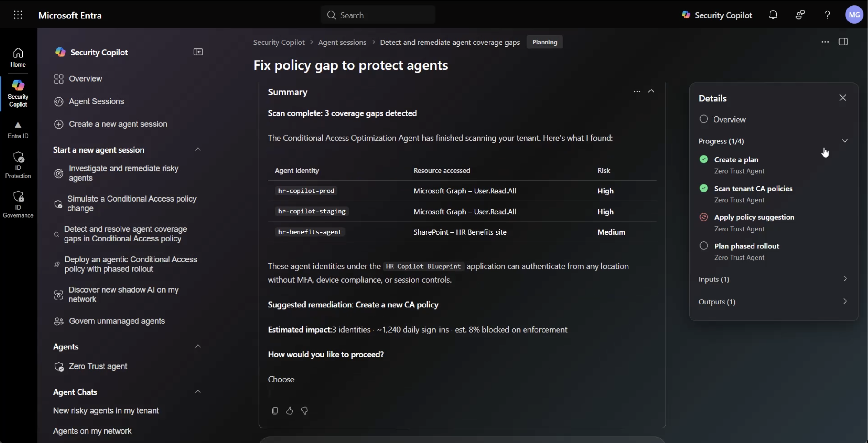Click Agent sessions breadcrumb
The image size is (868, 443).
pyautogui.click(x=342, y=42)
